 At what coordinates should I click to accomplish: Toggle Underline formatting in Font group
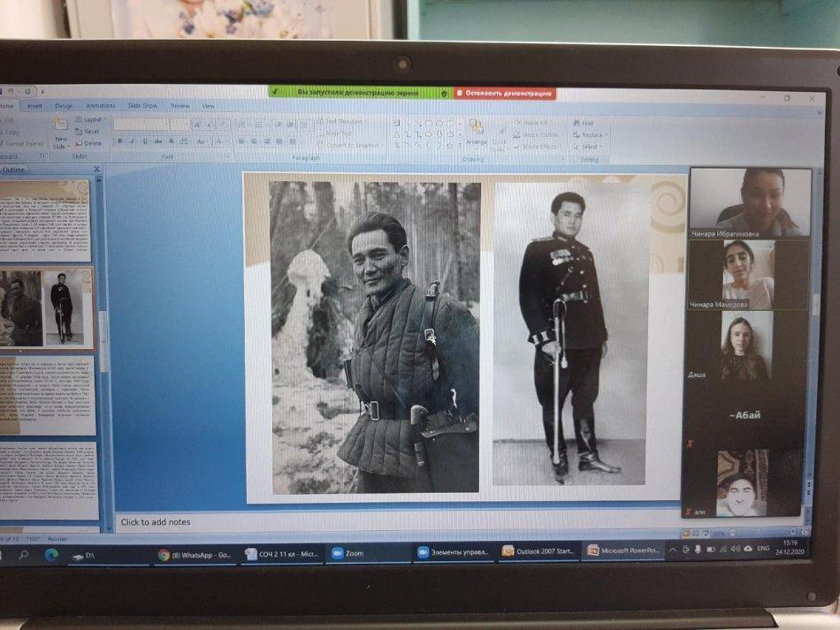tap(144, 140)
